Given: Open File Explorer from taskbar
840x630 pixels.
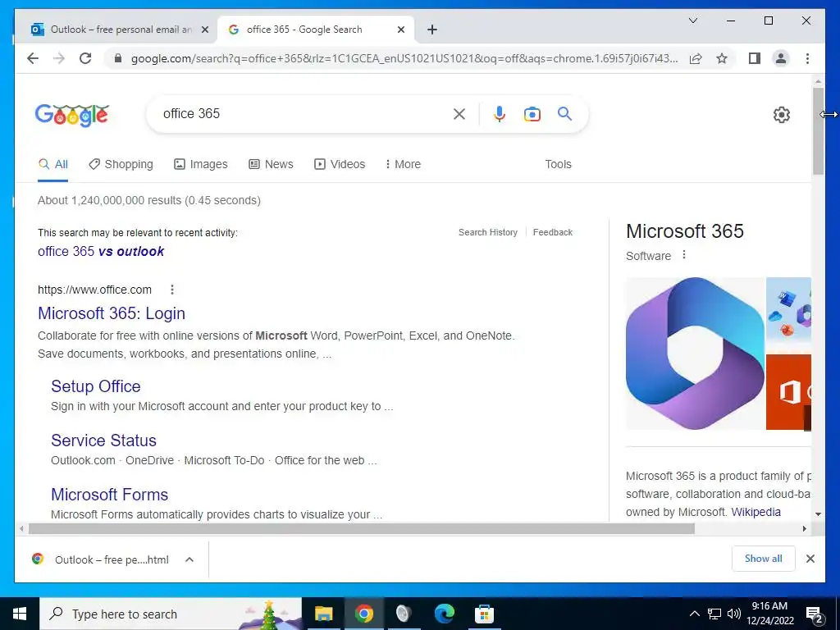Looking at the screenshot, I should pyautogui.click(x=323, y=614).
